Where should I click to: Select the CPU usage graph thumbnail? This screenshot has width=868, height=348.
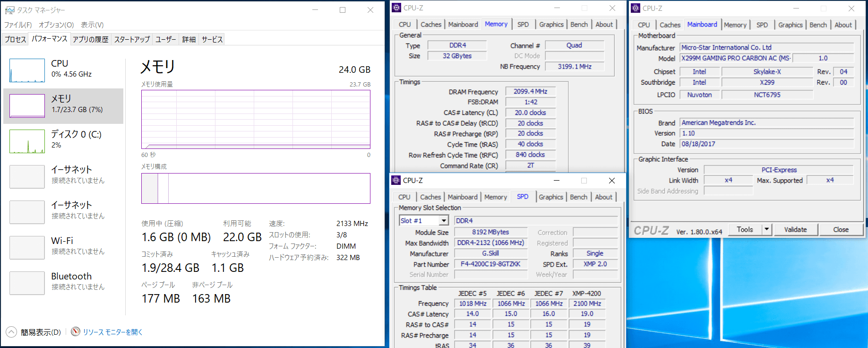tap(27, 70)
